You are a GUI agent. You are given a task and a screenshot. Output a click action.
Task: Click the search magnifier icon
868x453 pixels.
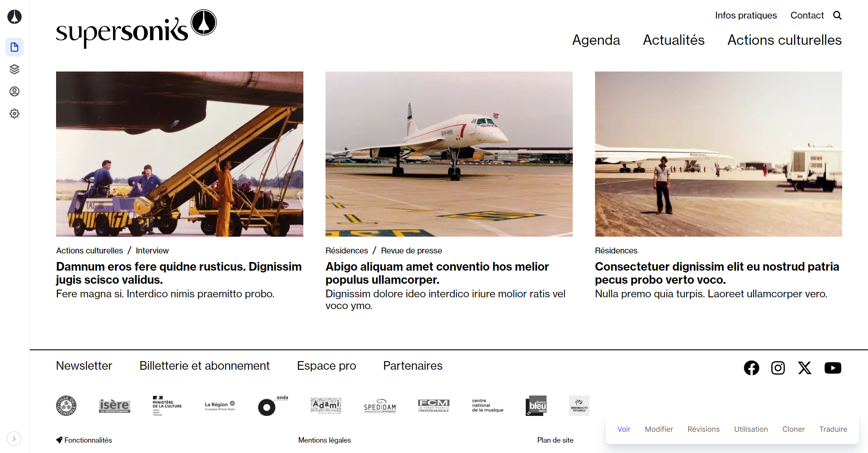click(x=837, y=15)
